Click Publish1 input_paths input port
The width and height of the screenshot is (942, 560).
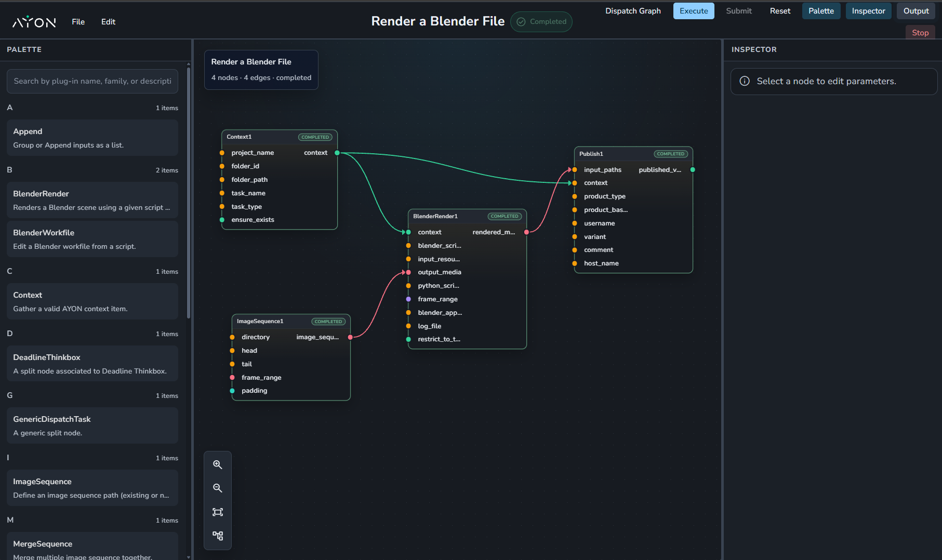pyautogui.click(x=575, y=170)
